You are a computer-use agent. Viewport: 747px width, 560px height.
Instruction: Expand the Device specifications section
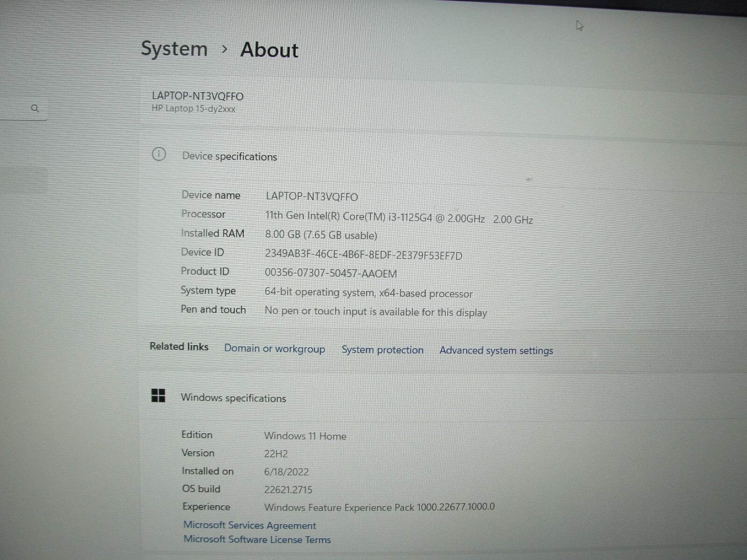coord(229,157)
